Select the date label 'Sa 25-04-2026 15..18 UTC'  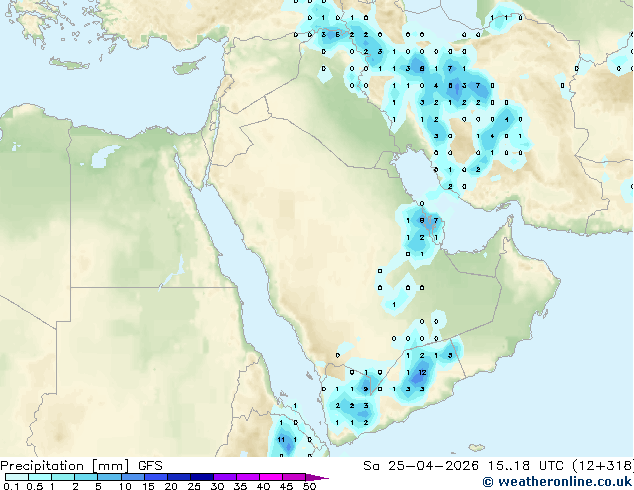click(x=463, y=466)
